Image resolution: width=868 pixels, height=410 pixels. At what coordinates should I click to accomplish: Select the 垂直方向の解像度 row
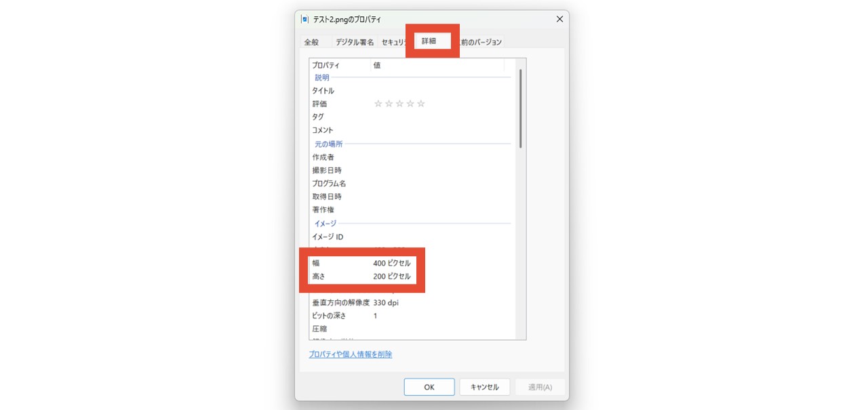point(412,303)
